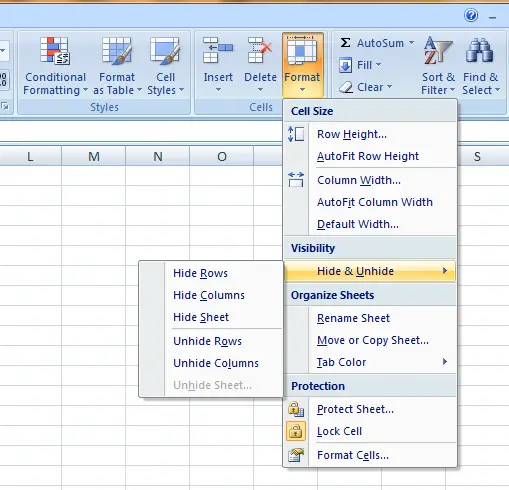This screenshot has width=509, height=490.
Task: Click the Delete cells icon
Action: [260, 50]
